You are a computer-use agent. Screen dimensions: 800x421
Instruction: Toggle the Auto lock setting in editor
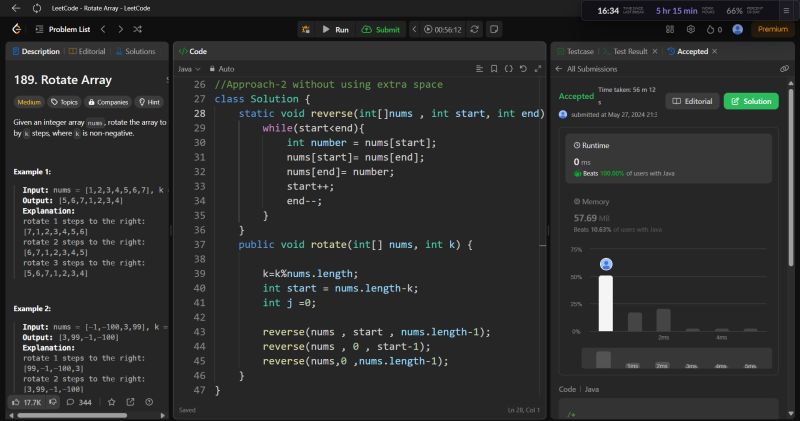click(x=222, y=69)
